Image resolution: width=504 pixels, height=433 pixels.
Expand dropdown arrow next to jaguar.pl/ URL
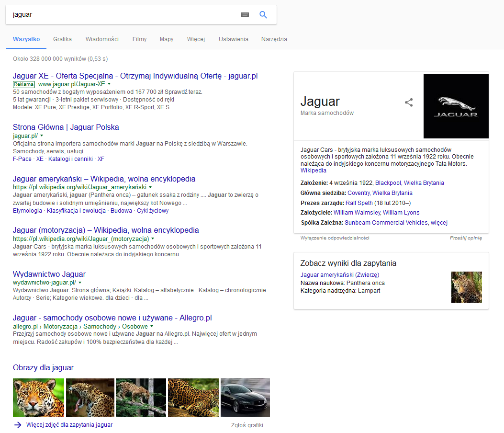tap(42, 136)
